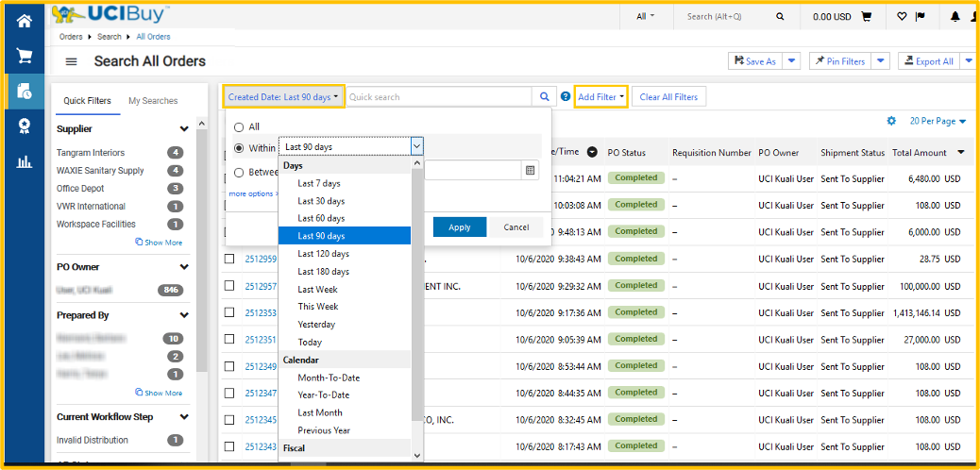Switch to My Searches tab
Viewport: 980px width, 470px height.
[153, 101]
